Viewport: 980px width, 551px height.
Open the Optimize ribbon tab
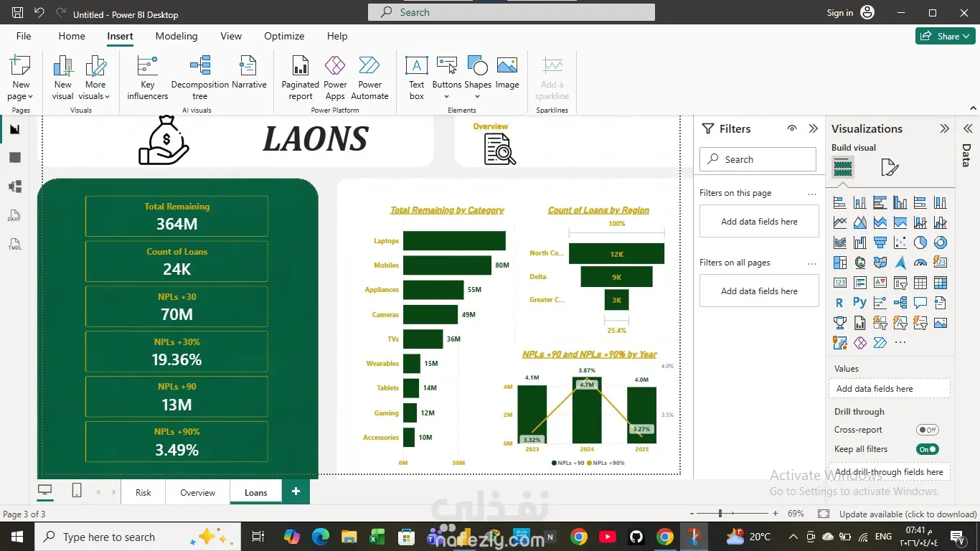[284, 36]
